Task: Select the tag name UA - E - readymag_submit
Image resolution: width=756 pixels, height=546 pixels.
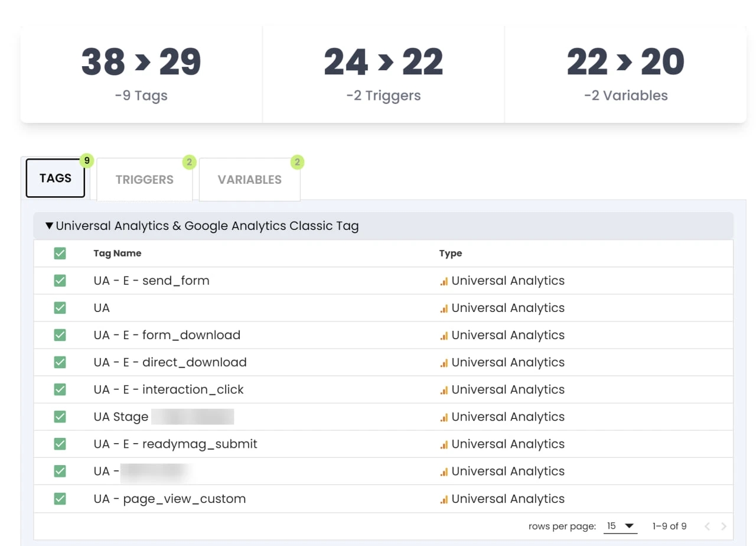Action: 175,444
